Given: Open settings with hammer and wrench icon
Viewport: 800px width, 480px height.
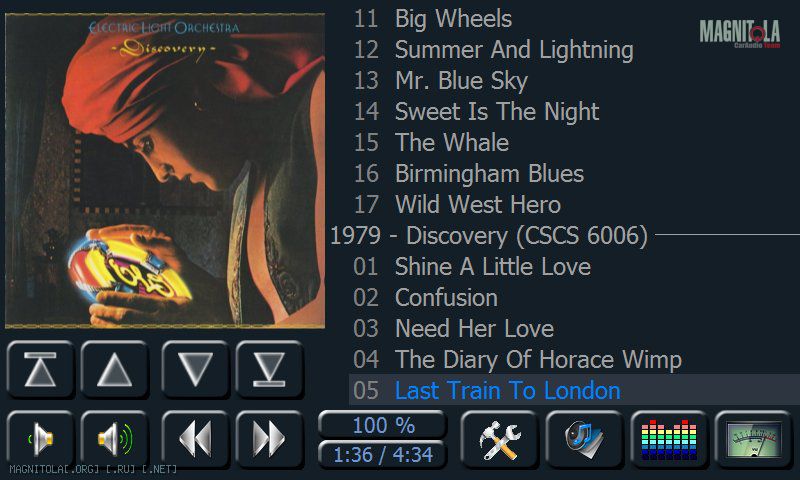Looking at the screenshot, I should click(499, 439).
